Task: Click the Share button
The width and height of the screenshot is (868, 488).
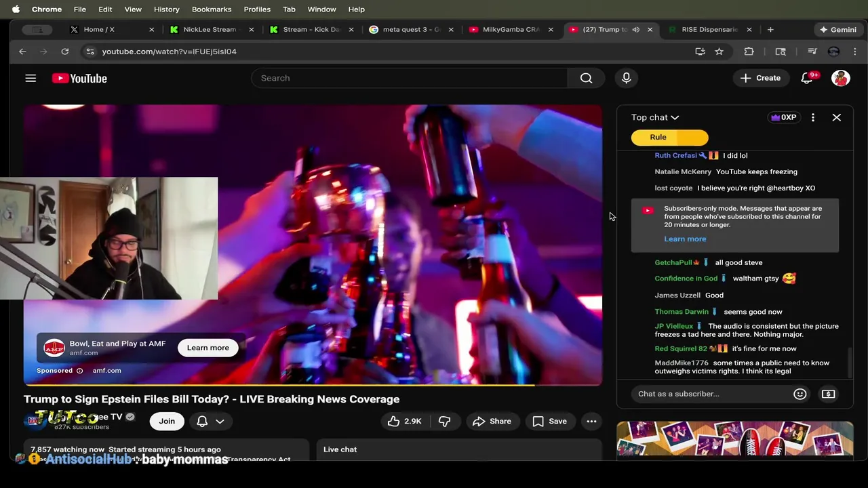Action: point(492,421)
